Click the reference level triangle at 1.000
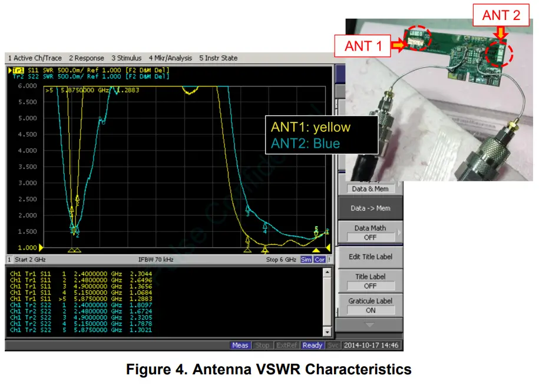 click(x=41, y=247)
